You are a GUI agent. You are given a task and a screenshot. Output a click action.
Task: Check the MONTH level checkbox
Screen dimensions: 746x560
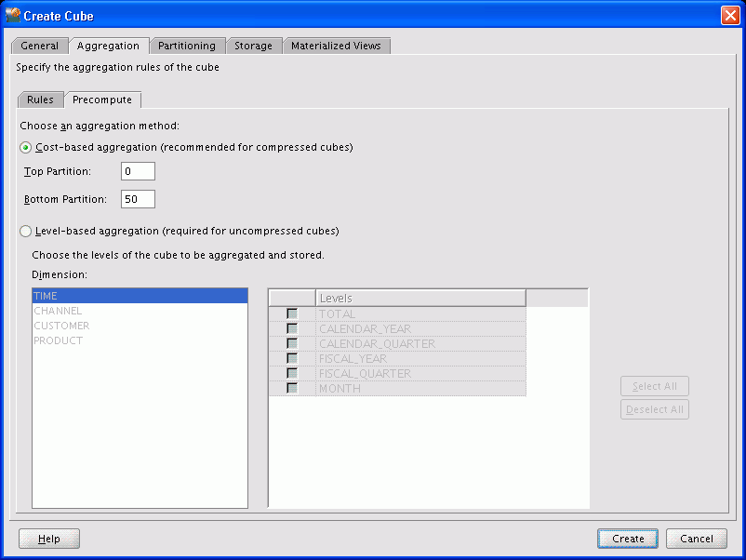tap(291, 388)
